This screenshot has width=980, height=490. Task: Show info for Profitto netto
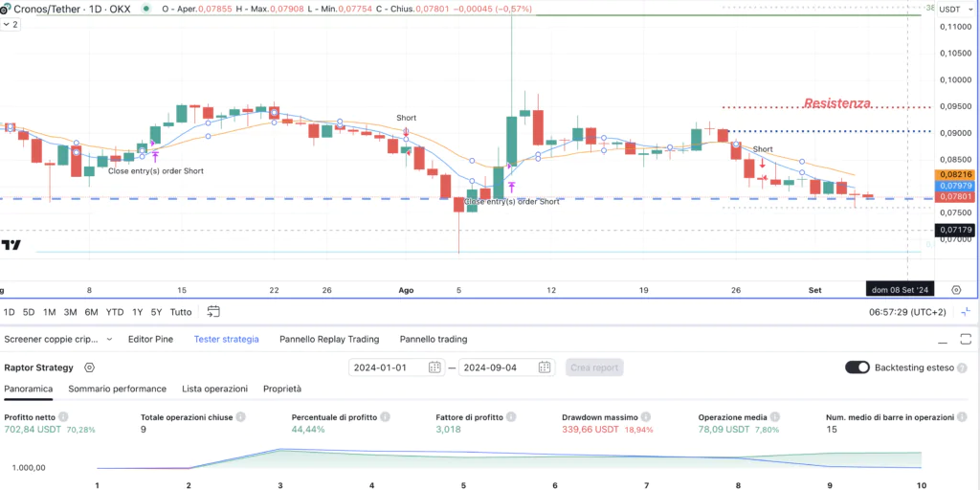[63, 417]
